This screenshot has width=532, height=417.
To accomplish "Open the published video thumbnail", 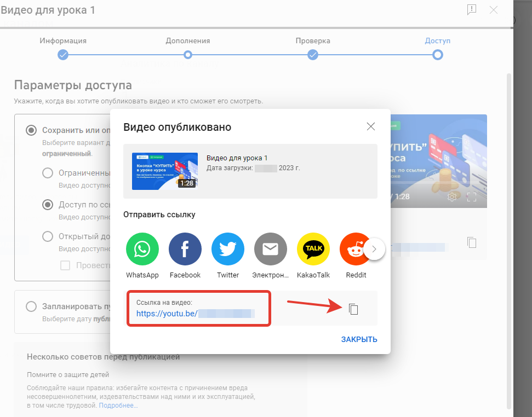I will [165, 171].
